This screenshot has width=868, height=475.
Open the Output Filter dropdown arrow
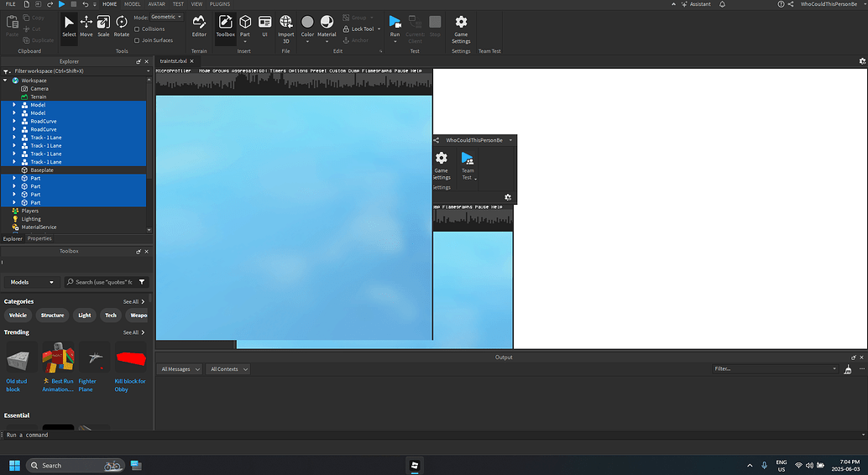[834, 368]
